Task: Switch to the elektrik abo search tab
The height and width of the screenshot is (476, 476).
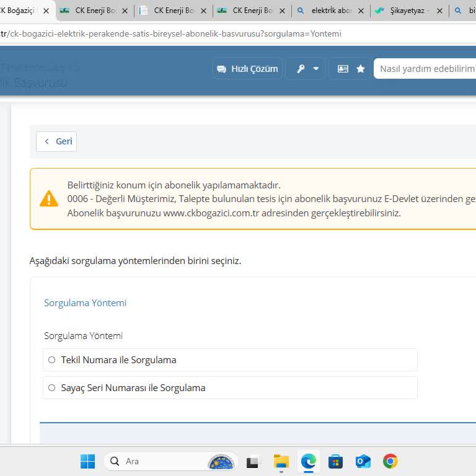Action: pyautogui.click(x=331, y=11)
